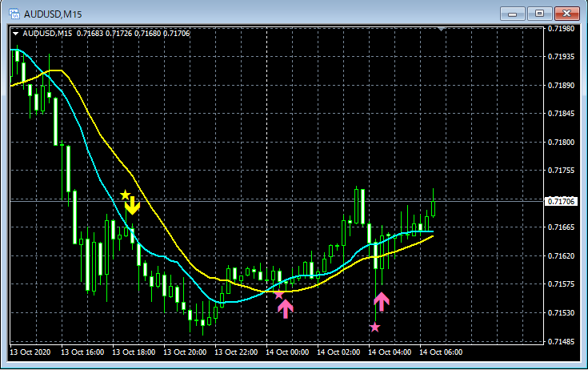Click the 14 Oct 04:00 time label
The image size is (588, 370).
[390, 352]
